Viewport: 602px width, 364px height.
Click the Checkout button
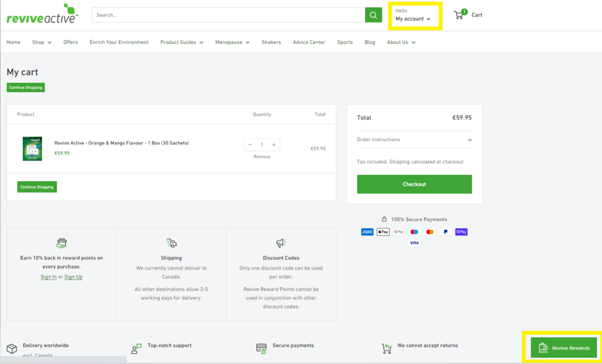(x=414, y=184)
